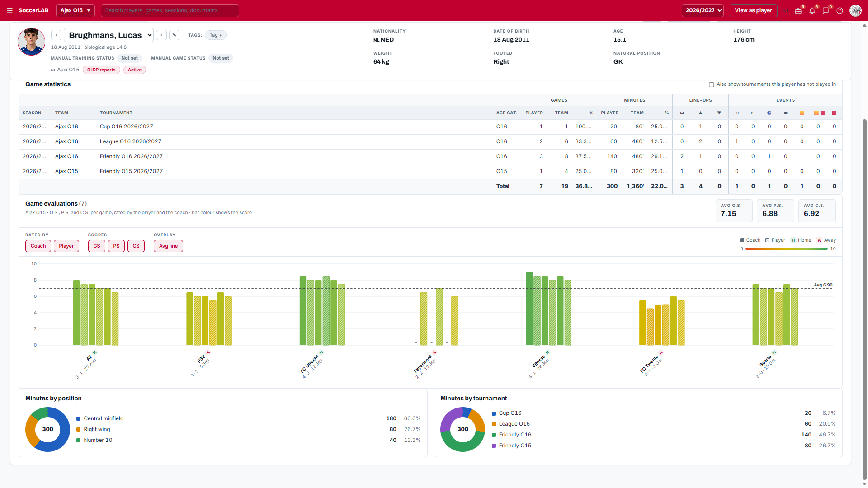868x488 pixels.
Task: Open Manual Game Status Not set
Action: click(221, 58)
